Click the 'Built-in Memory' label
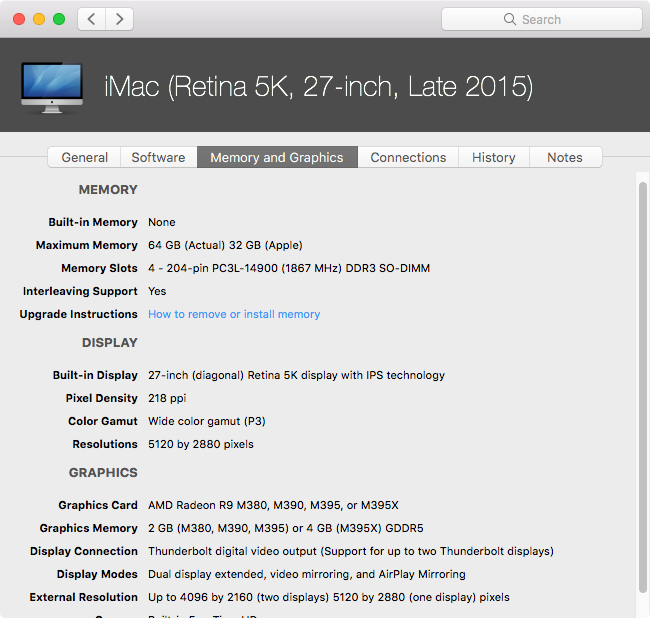This screenshot has height=618, width=650. (x=93, y=222)
